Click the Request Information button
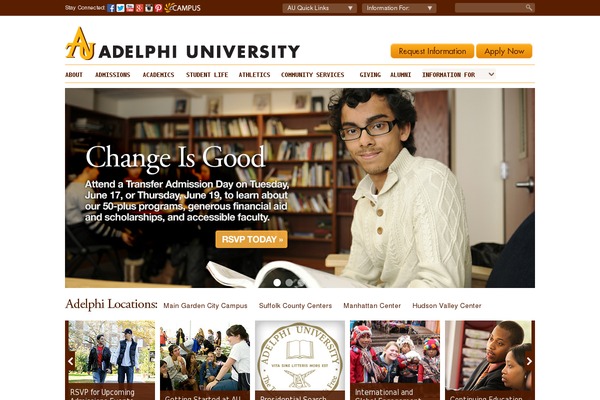This screenshot has height=400, width=600. click(x=432, y=51)
